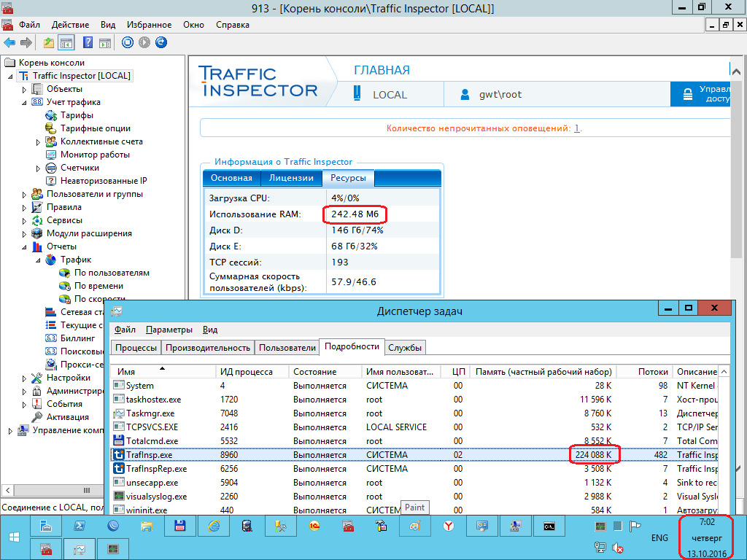747x560 pixels.
Task: Open Yandex browser from the taskbar
Action: 449,526
